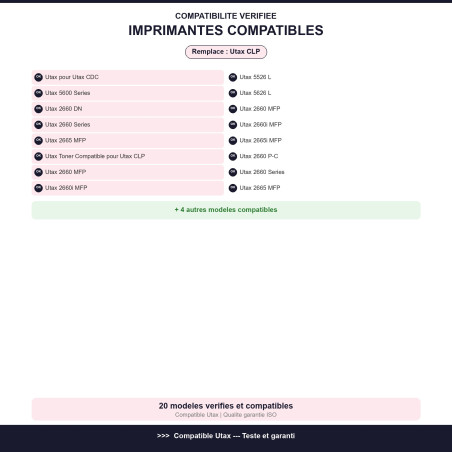Select the Utax 2660 P-C model label
Screen dimensions: 452x452
[x=259, y=156]
